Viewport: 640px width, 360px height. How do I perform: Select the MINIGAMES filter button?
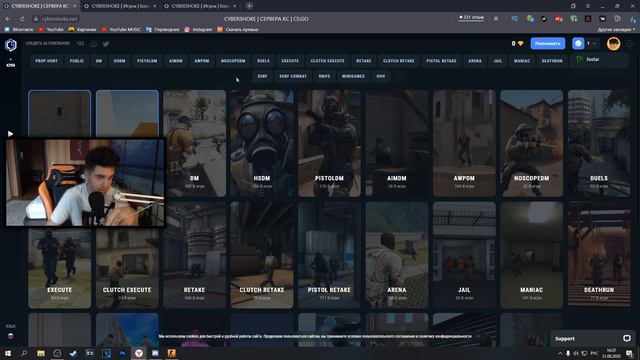click(x=353, y=76)
